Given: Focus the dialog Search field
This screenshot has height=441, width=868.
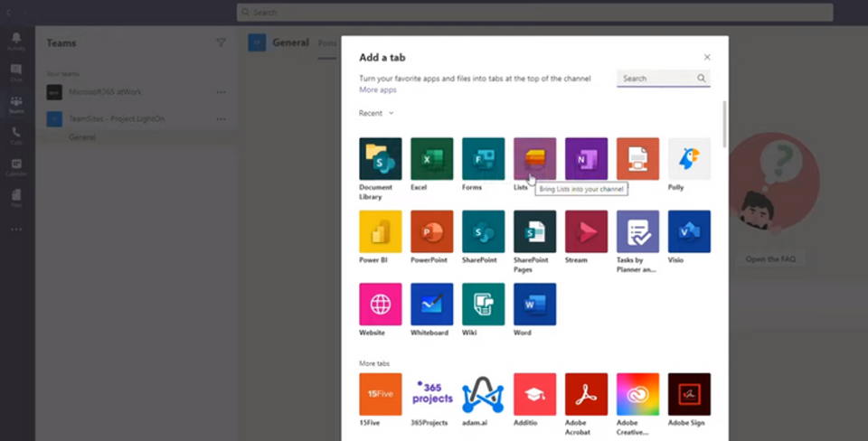Looking at the screenshot, I should [x=663, y=79].
